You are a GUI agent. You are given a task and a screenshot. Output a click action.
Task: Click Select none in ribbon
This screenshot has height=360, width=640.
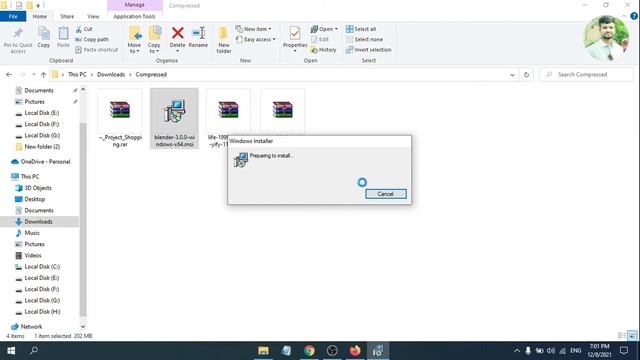pyautogui.click(x=364, y=40)
